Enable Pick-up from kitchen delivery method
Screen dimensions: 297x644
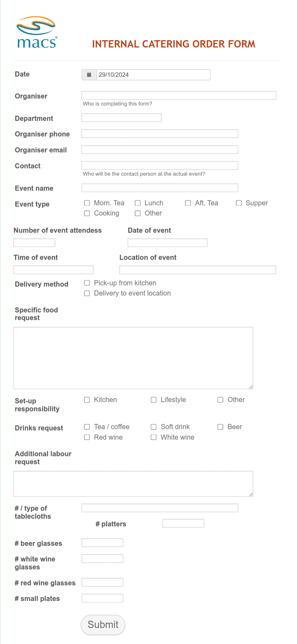87,283
